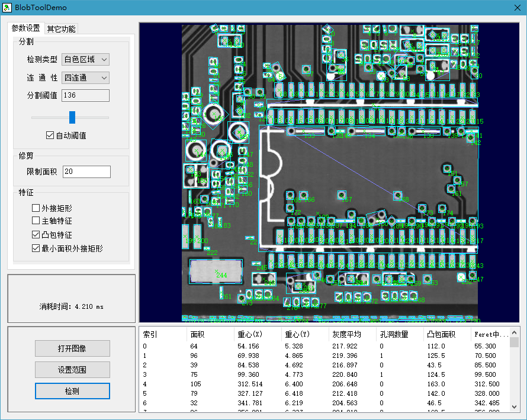
Task: Click the 设置范围 button
Action: pos(72,370)
